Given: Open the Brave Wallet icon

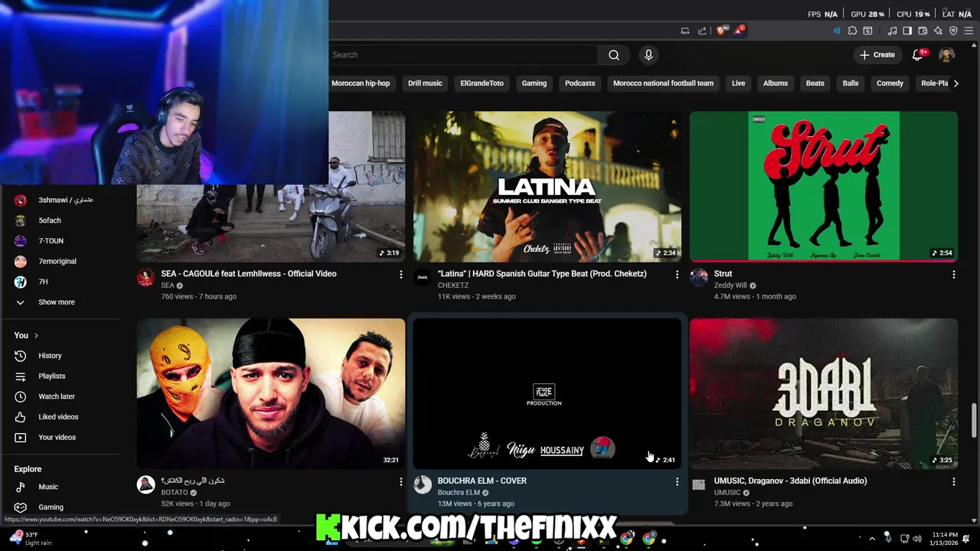Looking at the screenshot, I should tap(923, 31).
